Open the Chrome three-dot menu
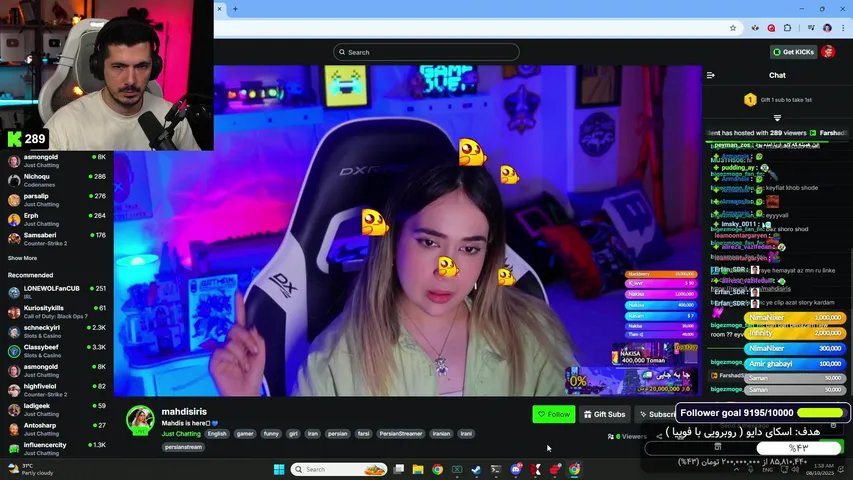Image resolution: width=853 pixels, height=480 pixels. [843, 28]
